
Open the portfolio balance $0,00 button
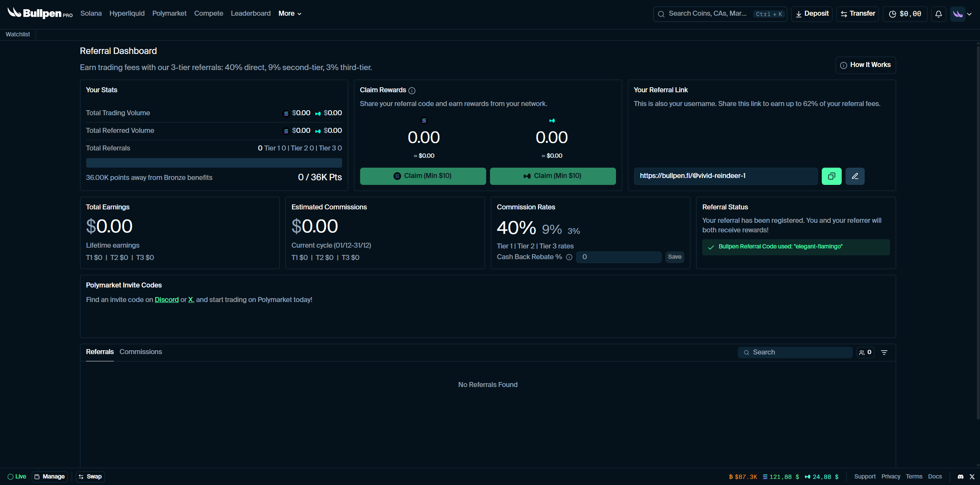pos(905,14)
